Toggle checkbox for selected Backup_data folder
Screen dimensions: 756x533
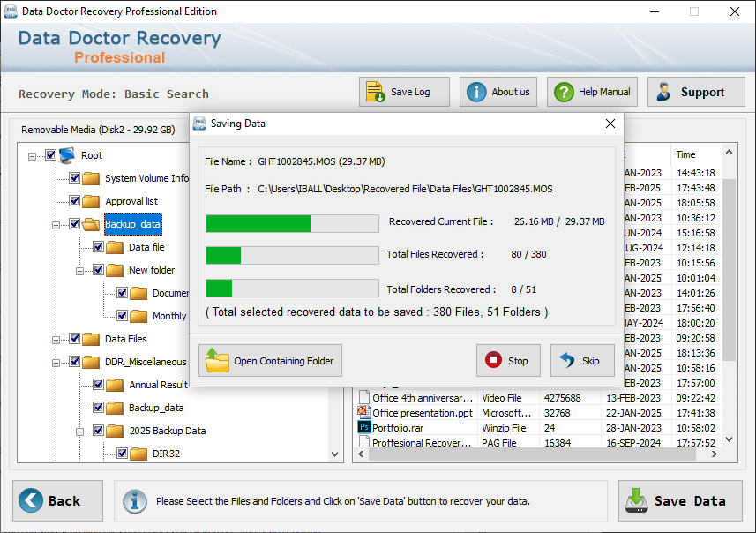pyautogui.click(x=74, y=224)
